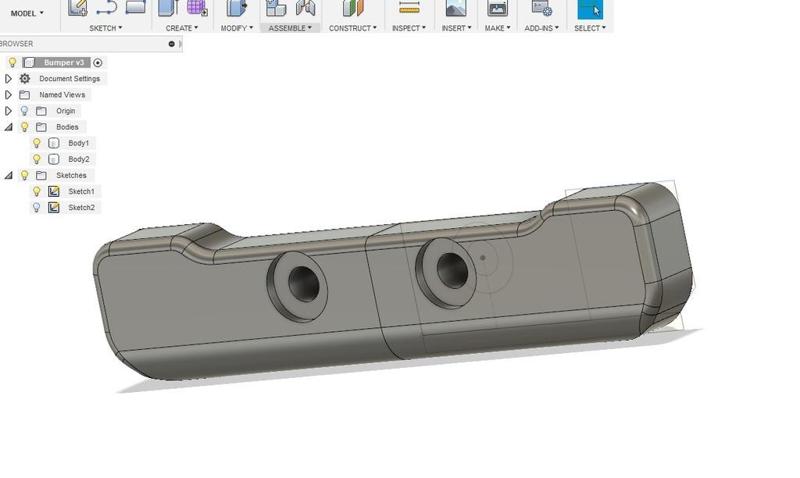Click the New Component assemble icon
This screenshot has width=800, height=478.
(x=276, y=7)
